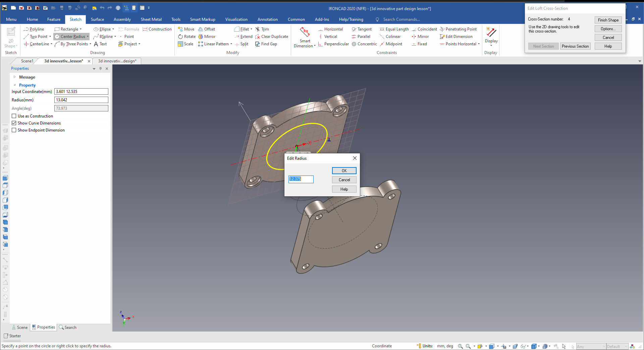Click OK in Edit Radius dialog
644x350 pixels.
pos(344,171)
